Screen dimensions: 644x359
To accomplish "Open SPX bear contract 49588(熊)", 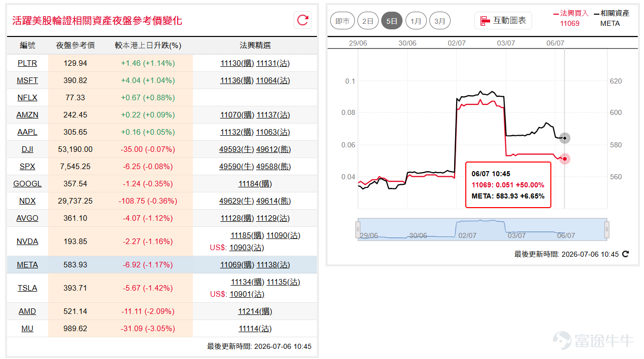I will click(x=273, y=167).
